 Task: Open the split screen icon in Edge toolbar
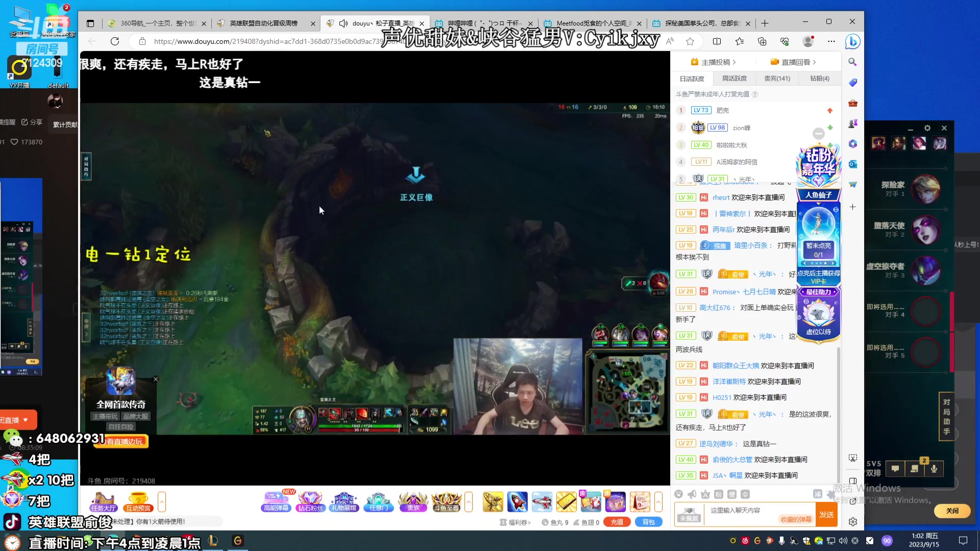click(717, 41)
